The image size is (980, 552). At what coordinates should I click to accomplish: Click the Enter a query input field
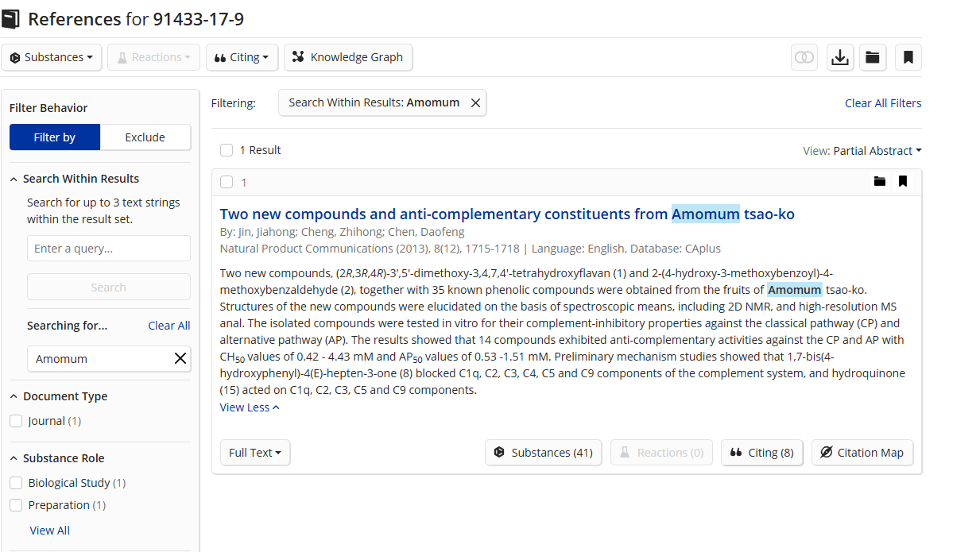[109, 249]
